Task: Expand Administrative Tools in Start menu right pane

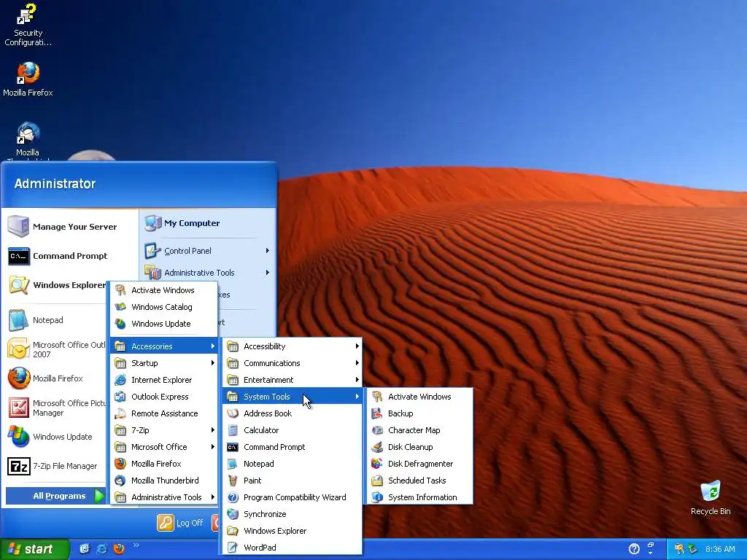Action: 208,273
